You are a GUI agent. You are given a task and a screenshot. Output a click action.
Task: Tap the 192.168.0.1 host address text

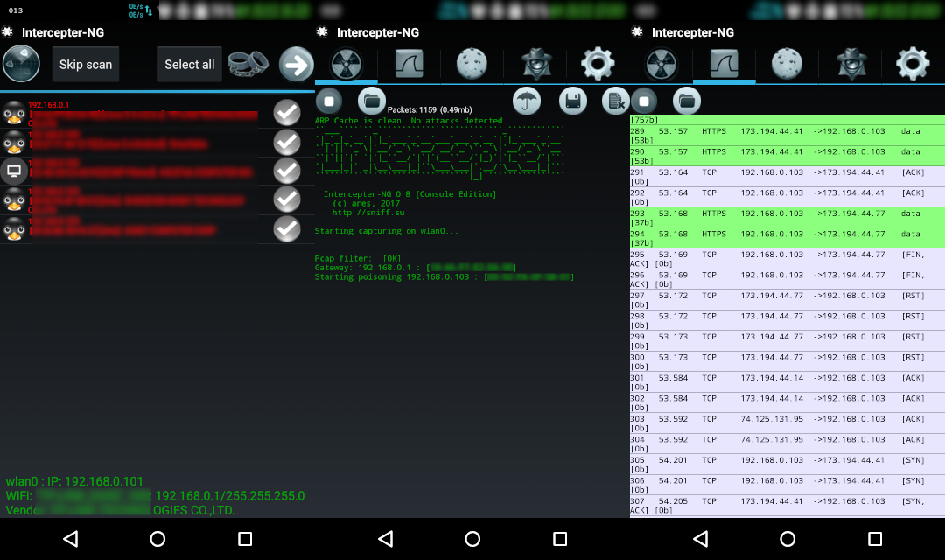(x=49, y=105)
